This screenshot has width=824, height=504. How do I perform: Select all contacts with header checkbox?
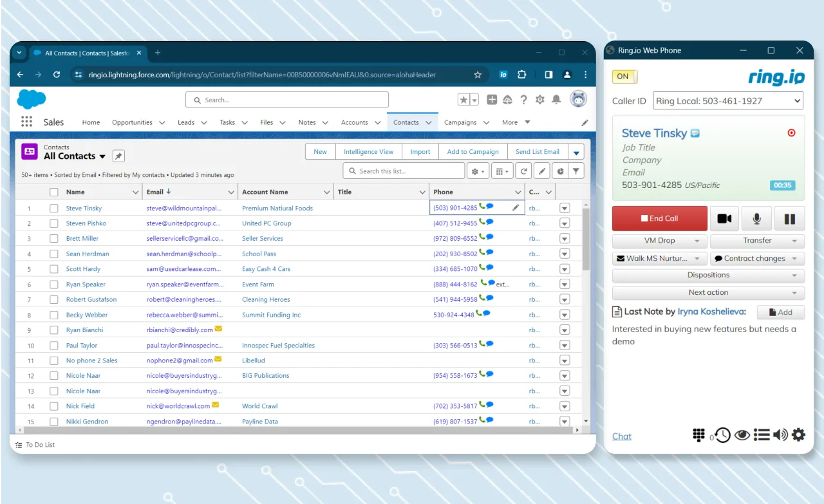[x=54, y=192]
